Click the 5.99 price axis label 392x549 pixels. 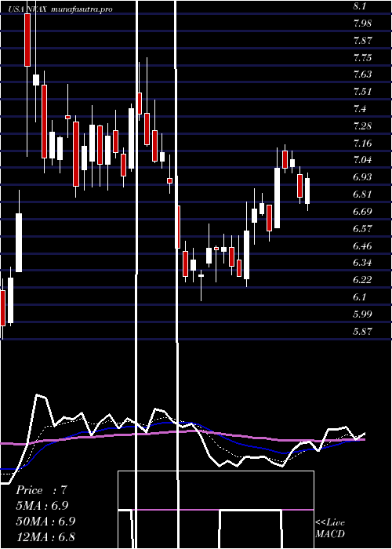coord(362,314)
